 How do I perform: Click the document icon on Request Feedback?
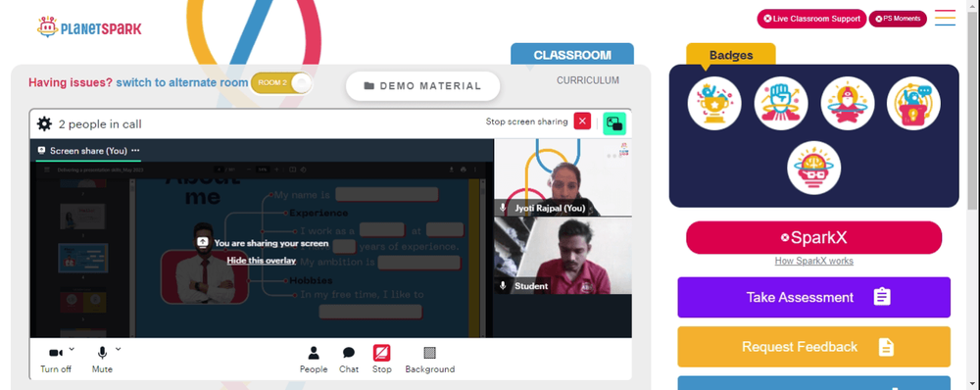point(886,347)
